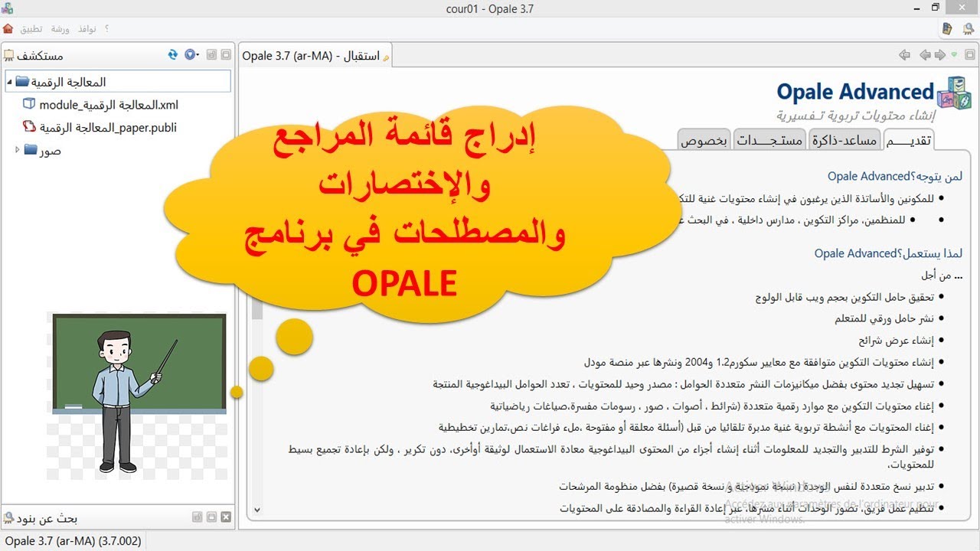Click the pencil icon on استقبال tab
The width and height of the screenshot is (980, 551).
coord(386,57)
